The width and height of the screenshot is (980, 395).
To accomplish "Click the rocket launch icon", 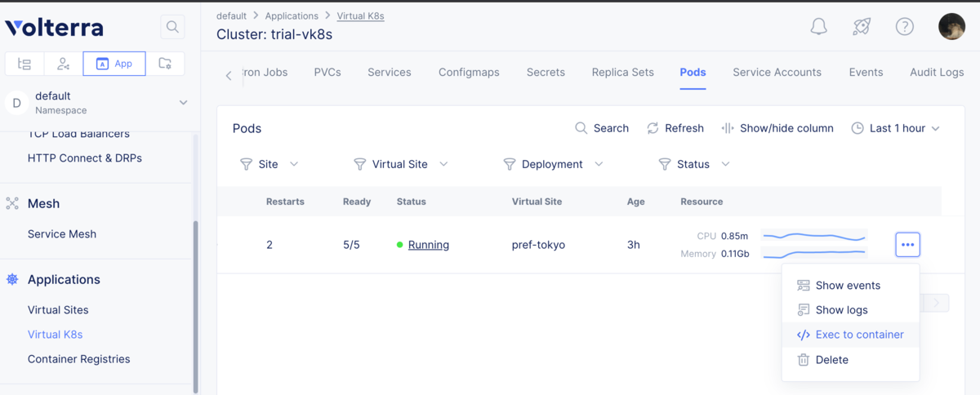I will click(x=862, y=27).
